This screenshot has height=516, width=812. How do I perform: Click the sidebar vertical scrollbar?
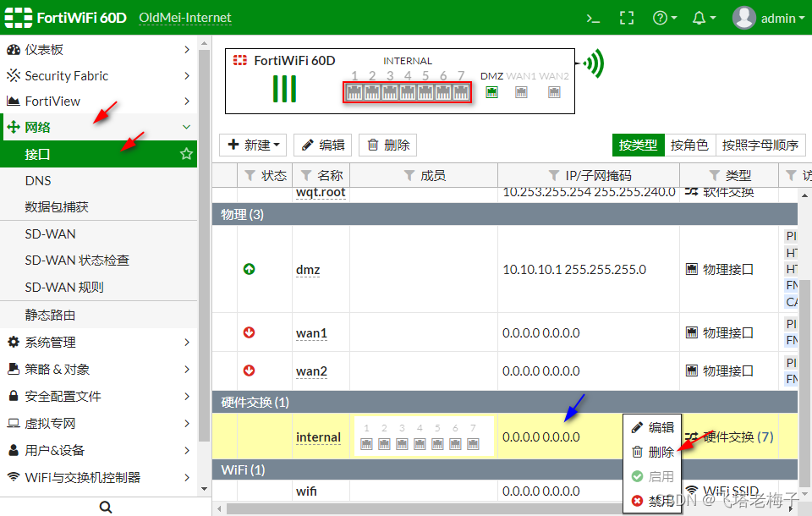point(204,245)
